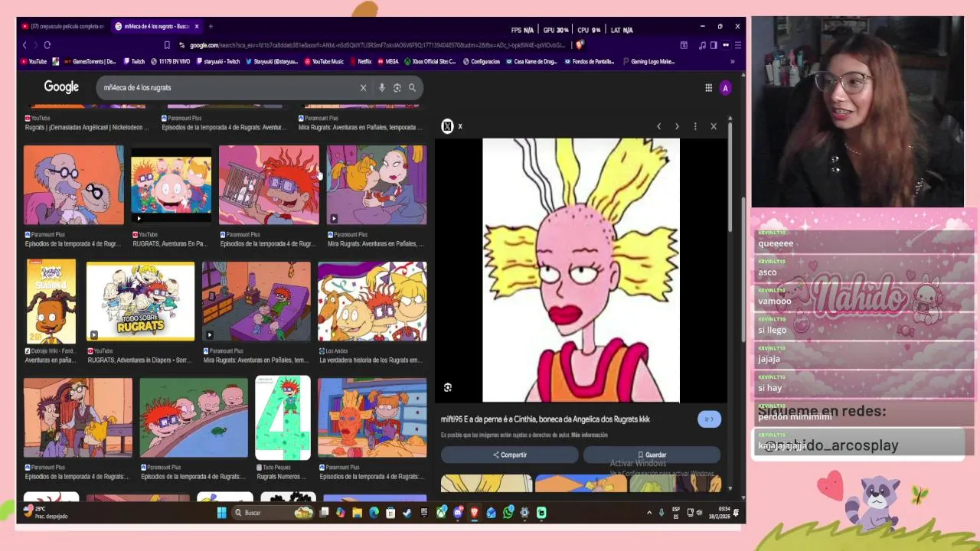Open the MEGA bookmark
Screen dimensions: 980x551
[x=388, y=62]
